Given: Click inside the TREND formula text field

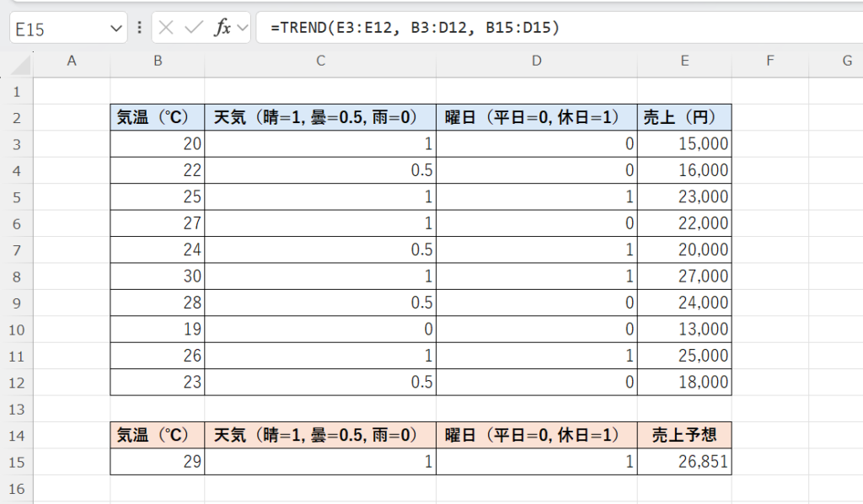Looking at the screenshot, I should tap(556, 28).
